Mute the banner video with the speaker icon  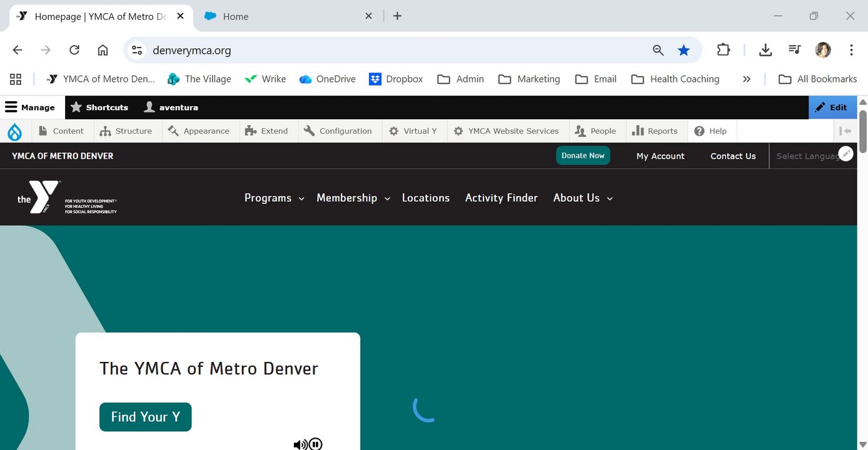(300, 444)
